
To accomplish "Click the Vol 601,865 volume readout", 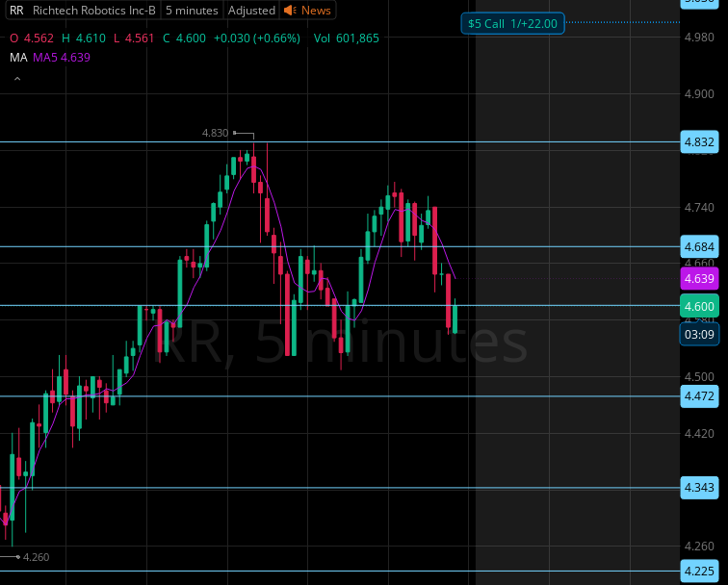I will [347, 38].
